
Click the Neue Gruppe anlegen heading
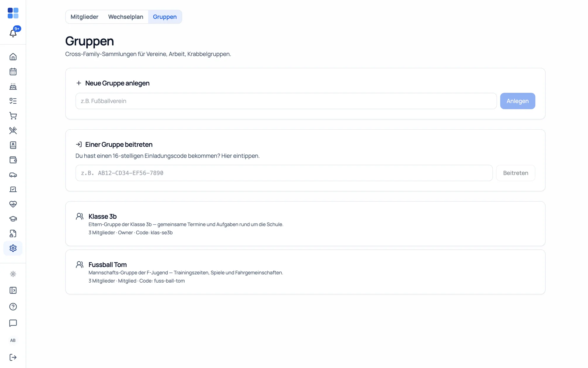pos(117,83)
